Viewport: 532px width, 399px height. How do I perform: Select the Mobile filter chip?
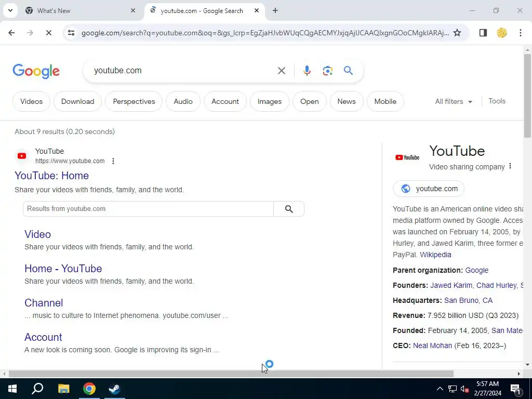point(385,101)
